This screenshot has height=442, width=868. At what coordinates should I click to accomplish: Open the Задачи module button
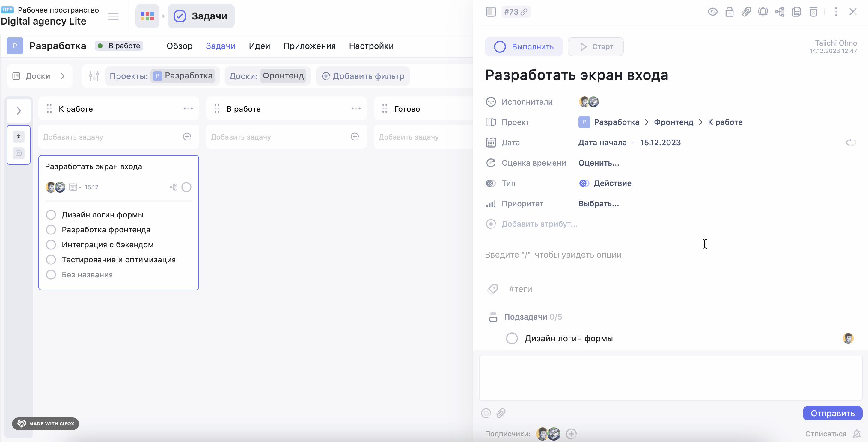tap(201, 16)
